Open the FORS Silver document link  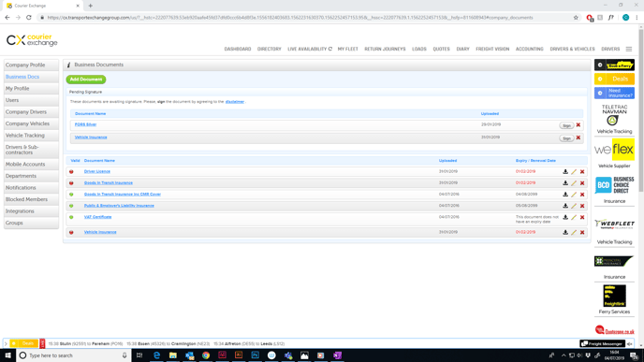[x=85, y=124]
